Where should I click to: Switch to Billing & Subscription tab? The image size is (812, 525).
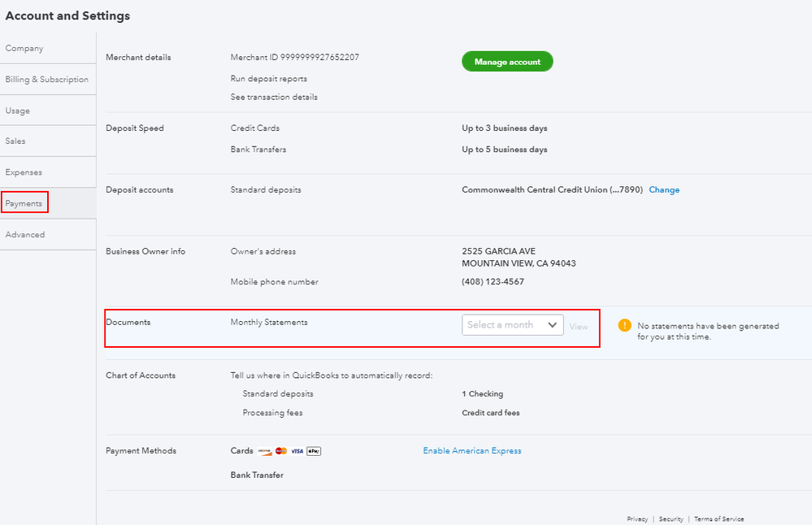click(x=47, y=80)
